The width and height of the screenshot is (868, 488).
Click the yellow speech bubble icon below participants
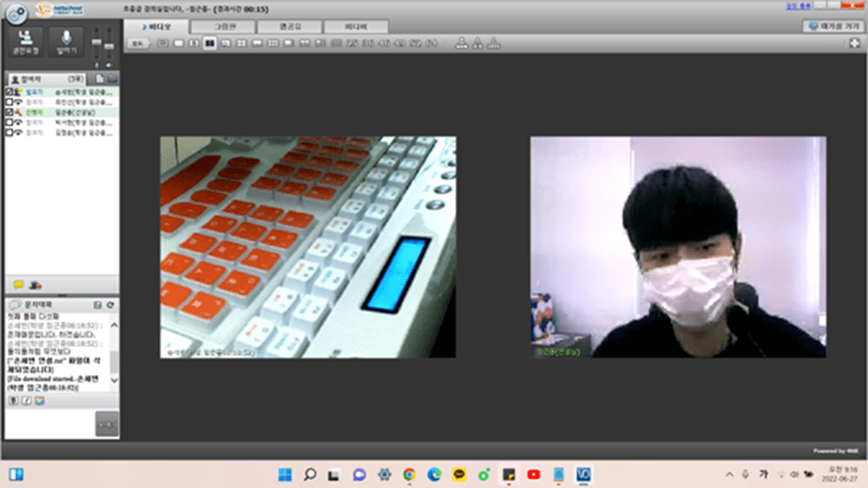click(x=18, y=285)
